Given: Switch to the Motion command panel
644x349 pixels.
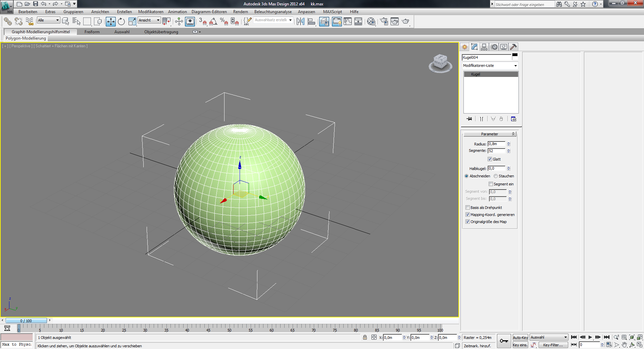Looking at the screenshot, I should tap(494, 47).
